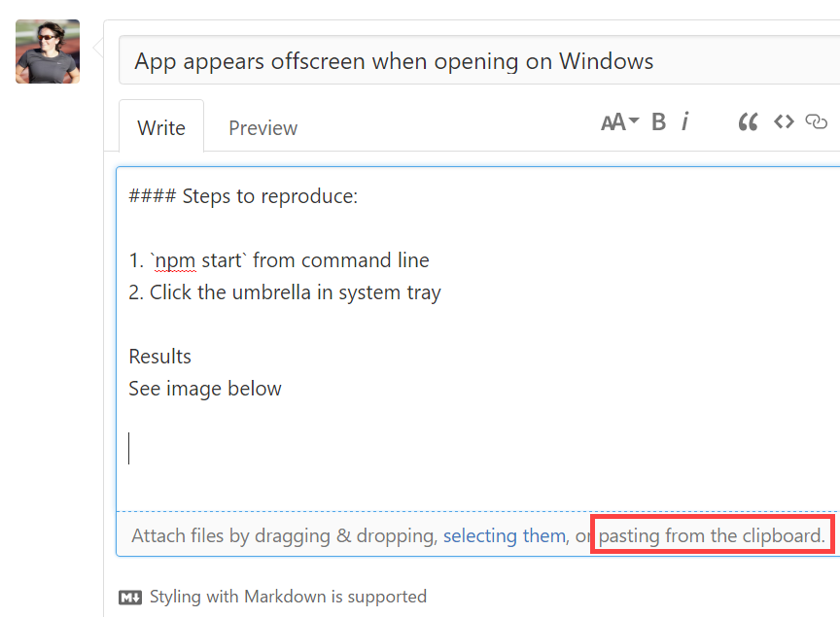
Task: Open the AA header text size dropdown
Action: click(x=619, y=122)
